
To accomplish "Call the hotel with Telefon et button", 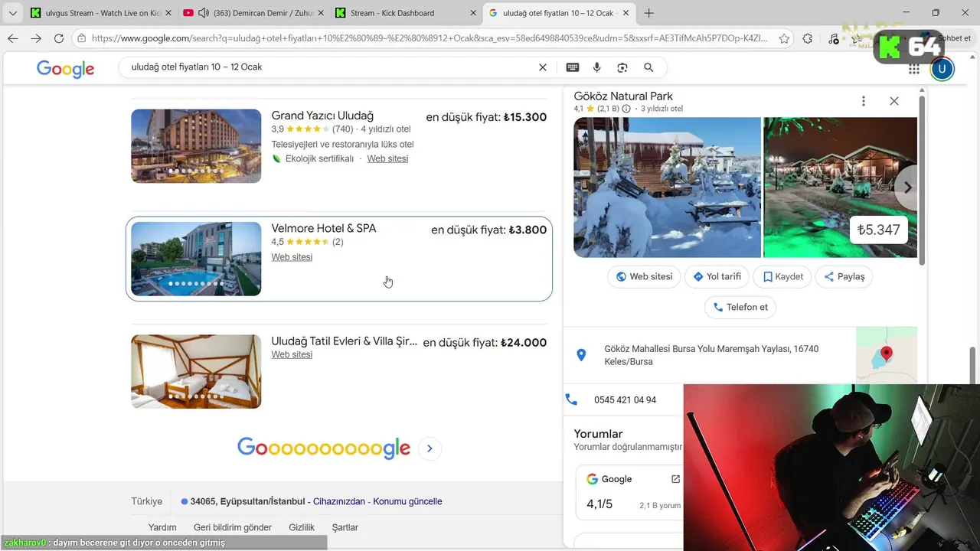I will [740, 307].
